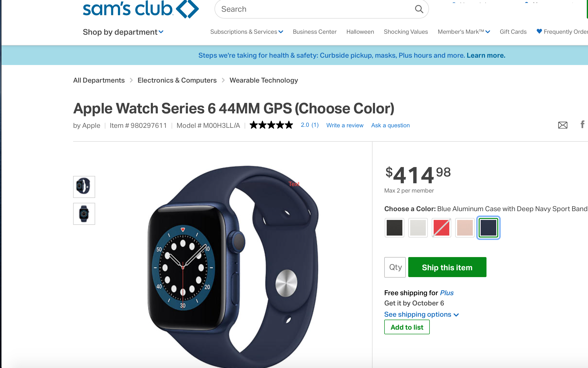Expand See shipping options

(x=421, y=314)
